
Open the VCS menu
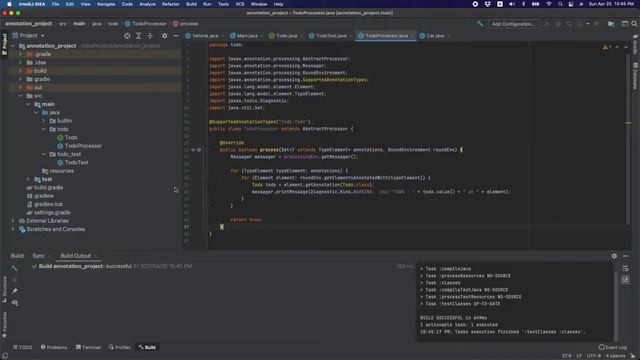(240, 4)
